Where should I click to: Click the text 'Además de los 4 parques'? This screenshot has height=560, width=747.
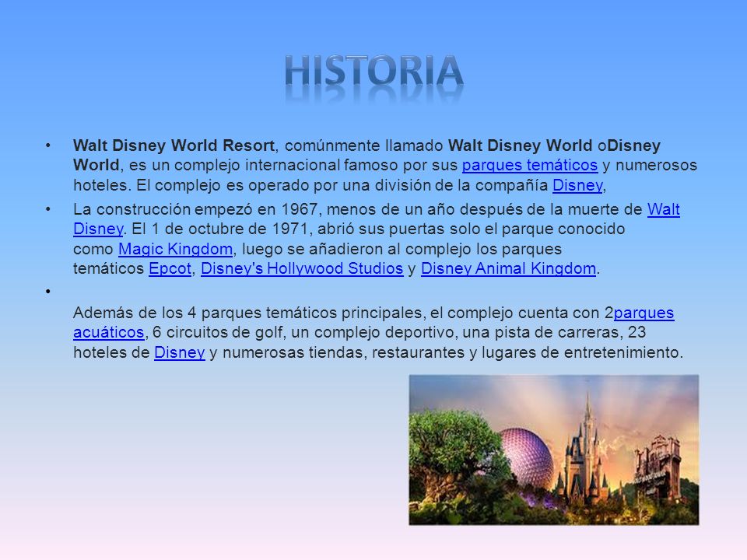pyautogui.click(x=167, y=313)
